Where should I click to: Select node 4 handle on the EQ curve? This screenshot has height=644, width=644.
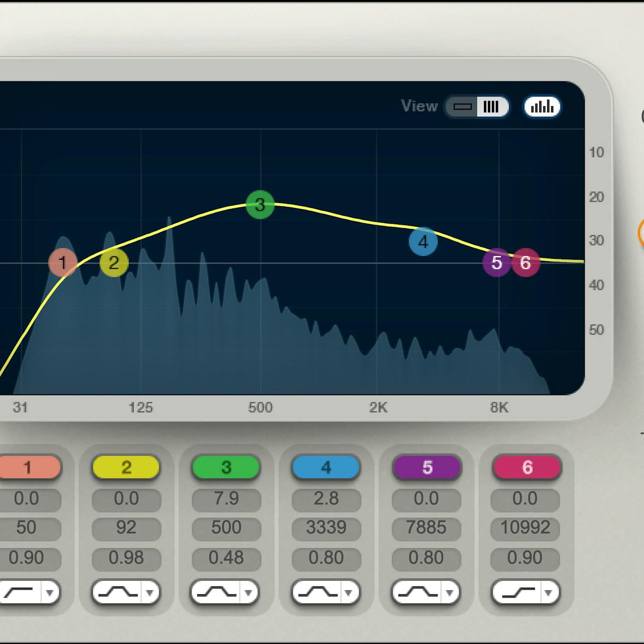[422, 242]
